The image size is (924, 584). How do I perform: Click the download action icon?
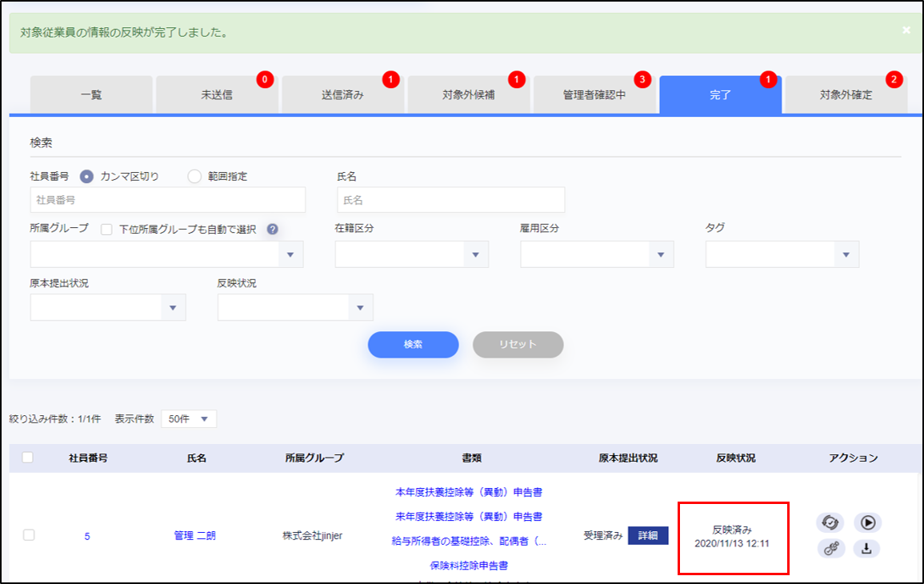click(x=867, y=549)
